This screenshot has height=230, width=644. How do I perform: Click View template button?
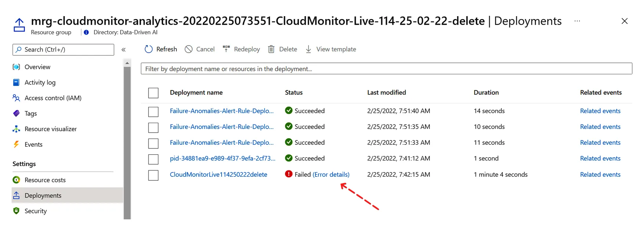pos(330,49)
